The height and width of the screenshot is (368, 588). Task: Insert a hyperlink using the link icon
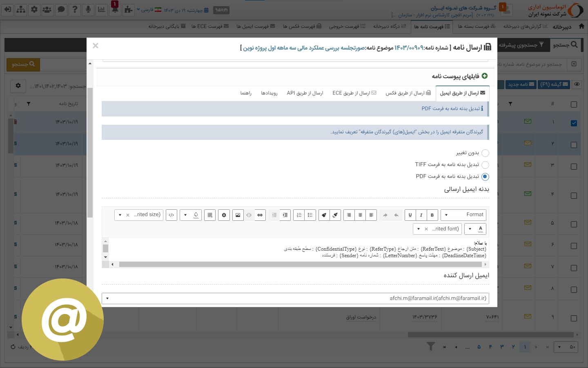pos(260,215)
